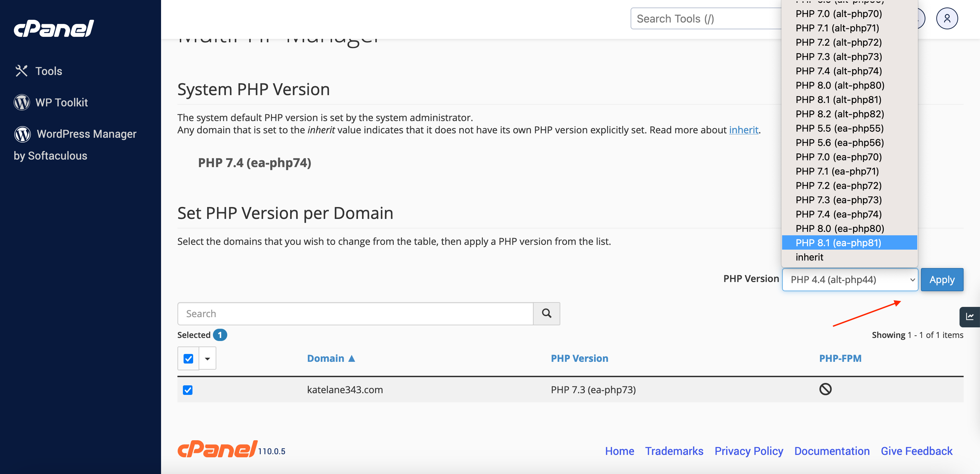Click the Domain sort arrow
The width and height of the screenshot is (980, 474).
[x=351, y=358]
